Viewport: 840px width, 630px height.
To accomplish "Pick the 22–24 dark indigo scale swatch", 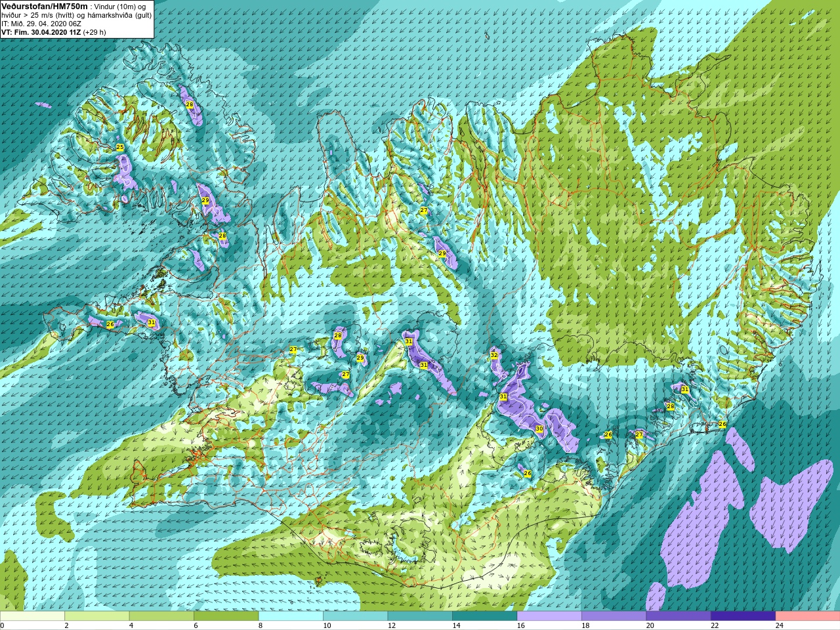I will pyautogui.click(x=743, y=616).
